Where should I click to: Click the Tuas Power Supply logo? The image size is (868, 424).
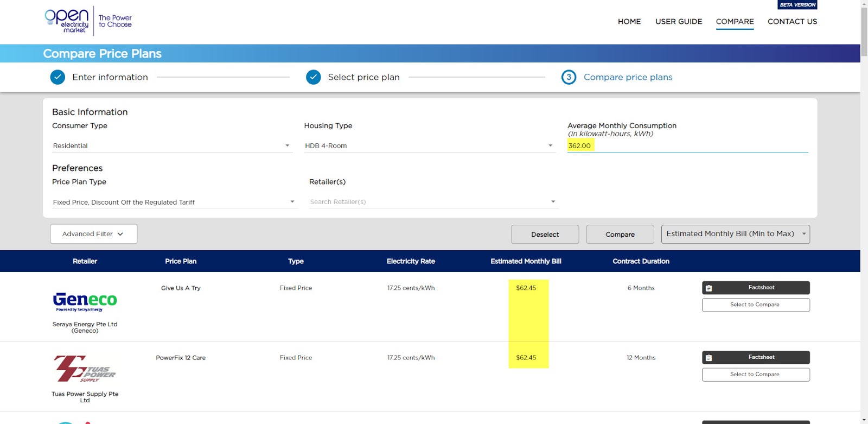(85, 369)
